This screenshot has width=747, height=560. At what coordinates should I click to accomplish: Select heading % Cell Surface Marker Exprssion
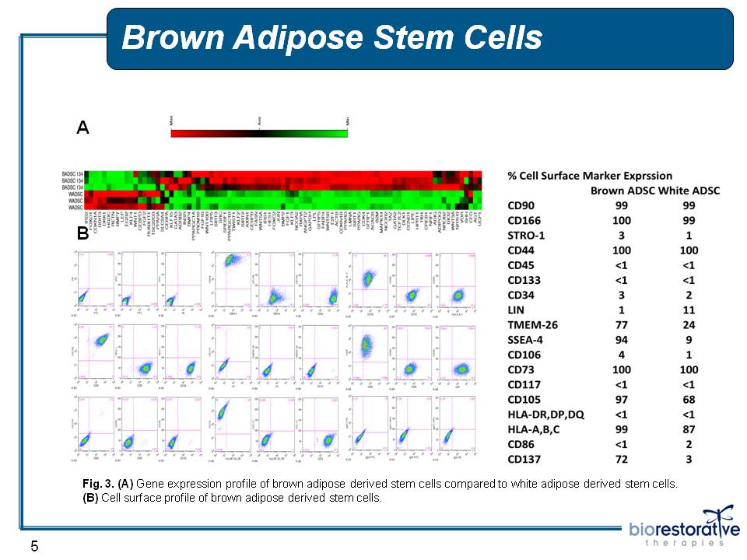[x=590, y=176]
